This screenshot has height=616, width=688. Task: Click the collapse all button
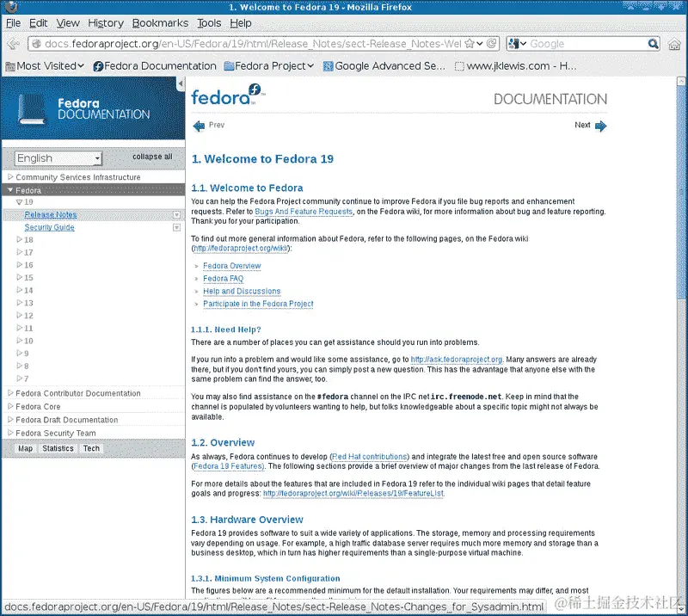(x=152, y=157)
